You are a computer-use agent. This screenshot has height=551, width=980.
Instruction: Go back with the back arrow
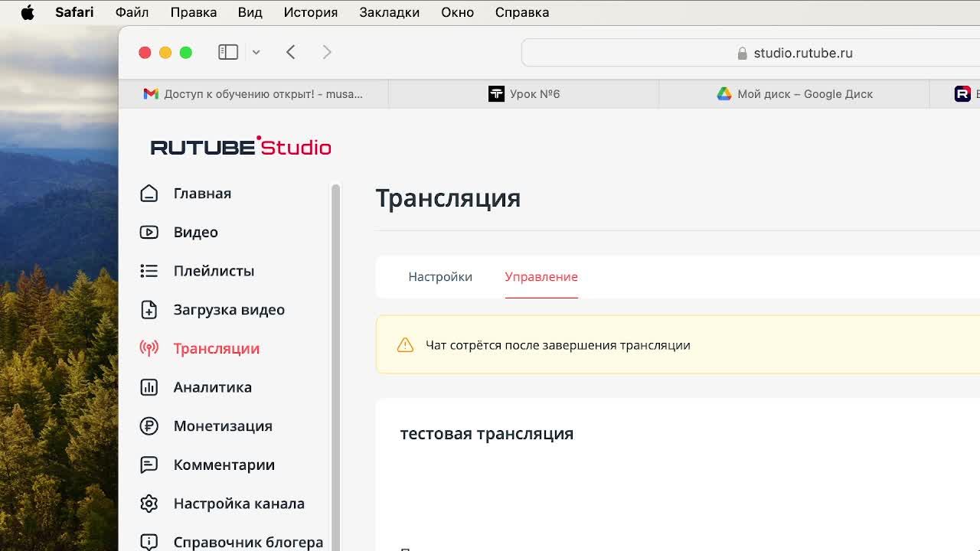(x=291, y=52)
